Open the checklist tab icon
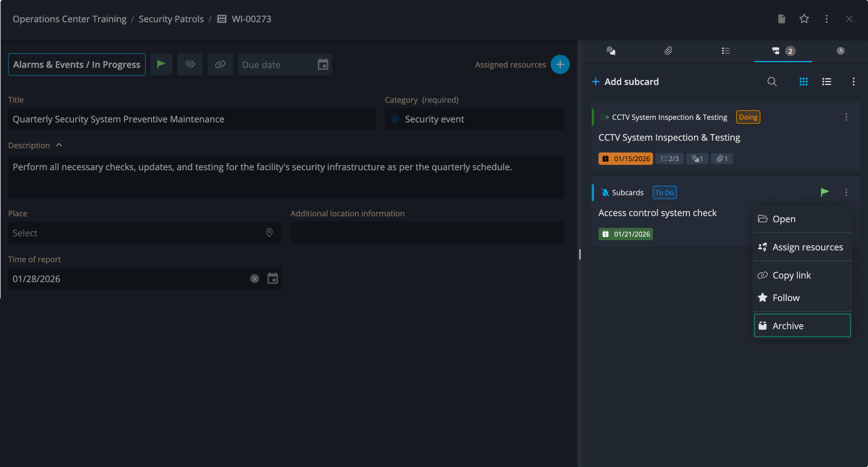This screenshot has height=467, width=868. pos(725,51)
